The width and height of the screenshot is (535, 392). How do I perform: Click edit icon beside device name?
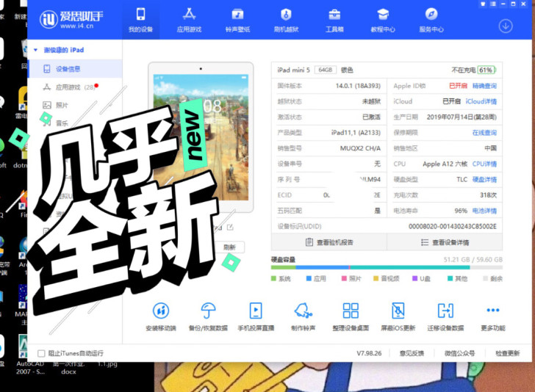click(x=230, y=227)
